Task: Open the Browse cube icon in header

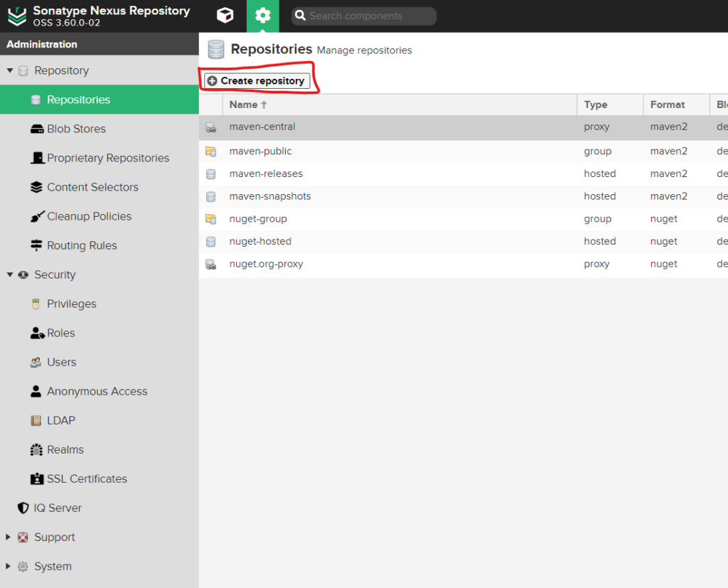Action: (x=225, y=16)
